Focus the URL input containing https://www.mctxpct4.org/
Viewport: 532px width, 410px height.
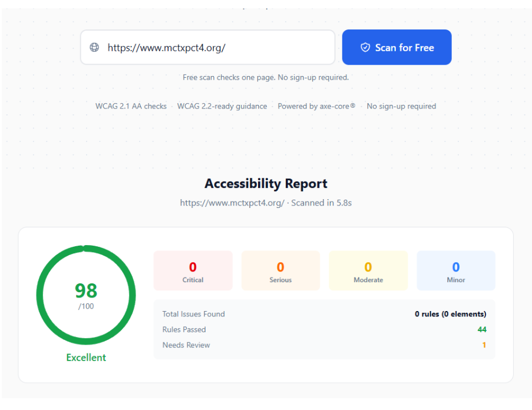(x=207, y=47)
